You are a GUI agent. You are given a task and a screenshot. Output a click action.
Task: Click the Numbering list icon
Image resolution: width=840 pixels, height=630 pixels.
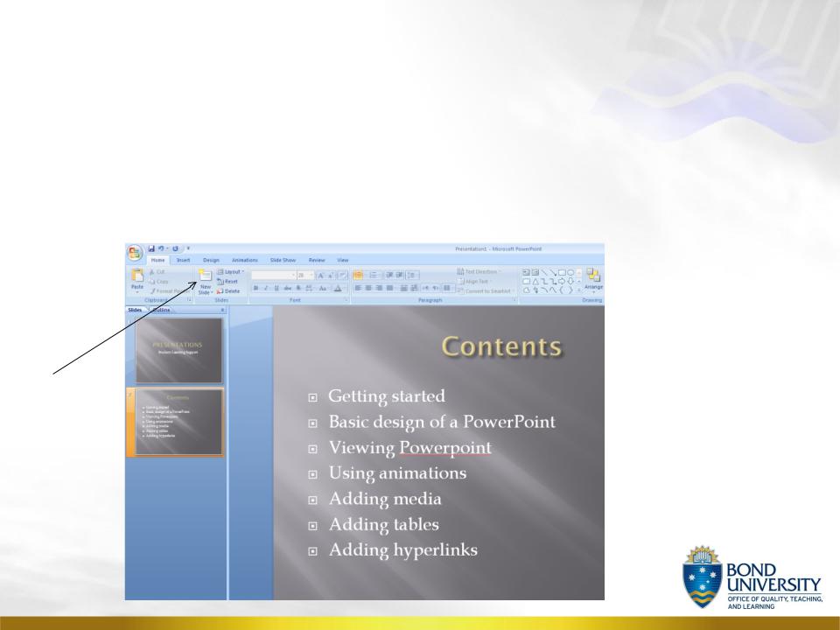(x=374, y=276)
